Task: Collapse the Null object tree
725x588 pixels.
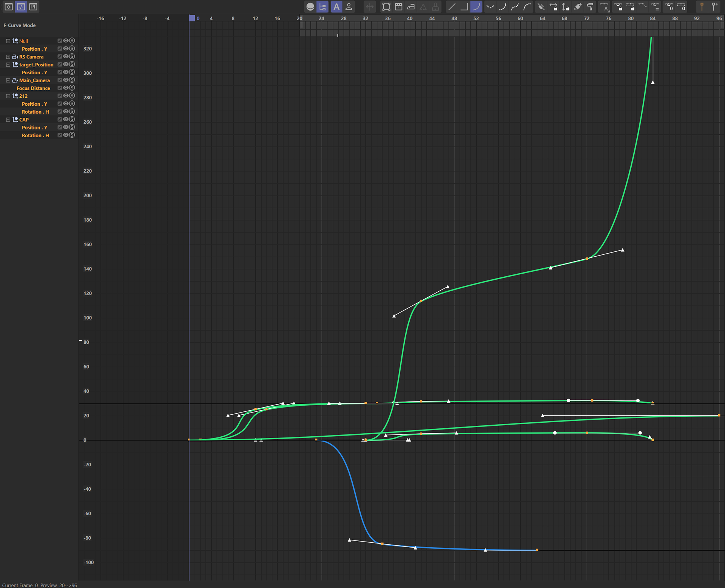Action: 8,41
